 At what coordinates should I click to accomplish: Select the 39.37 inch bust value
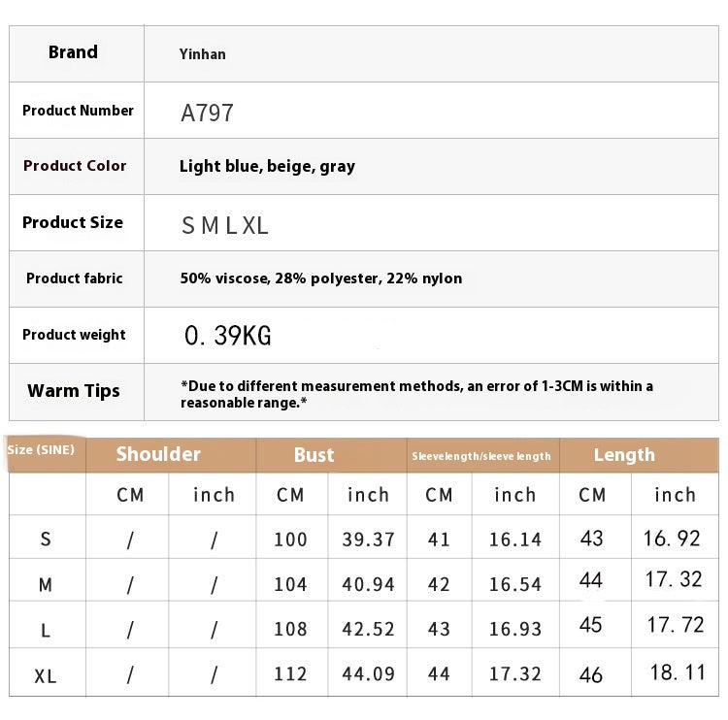coord(369,540)
